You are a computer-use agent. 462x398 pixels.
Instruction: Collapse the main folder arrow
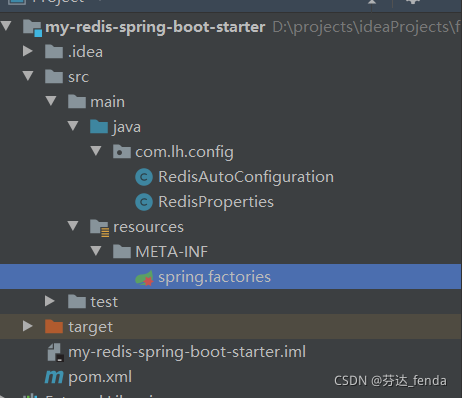51,101
